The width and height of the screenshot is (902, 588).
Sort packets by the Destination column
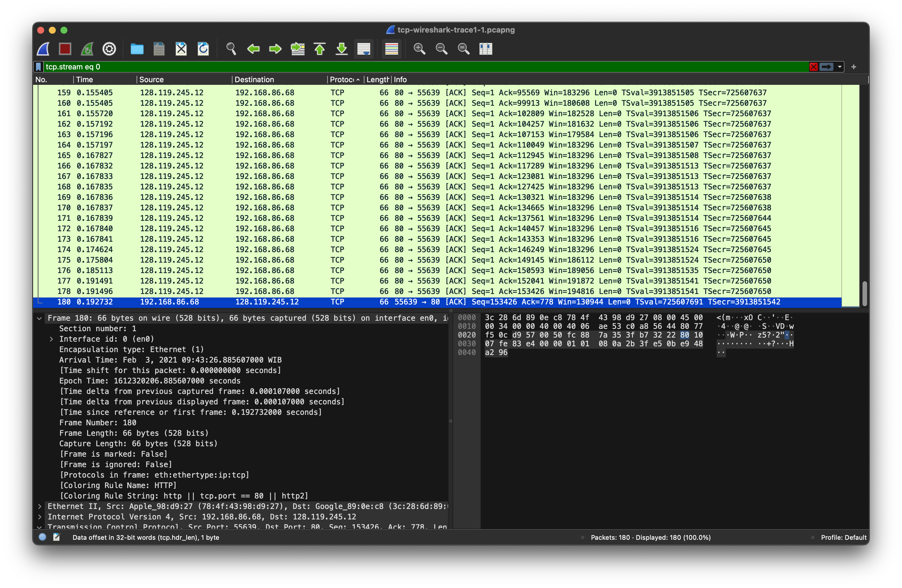[x=279, y=80]
